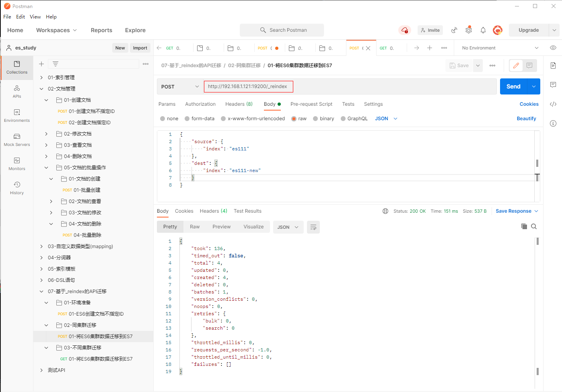Click the code snippet icon
Screen dimensions: 562x392
point(553,104)
